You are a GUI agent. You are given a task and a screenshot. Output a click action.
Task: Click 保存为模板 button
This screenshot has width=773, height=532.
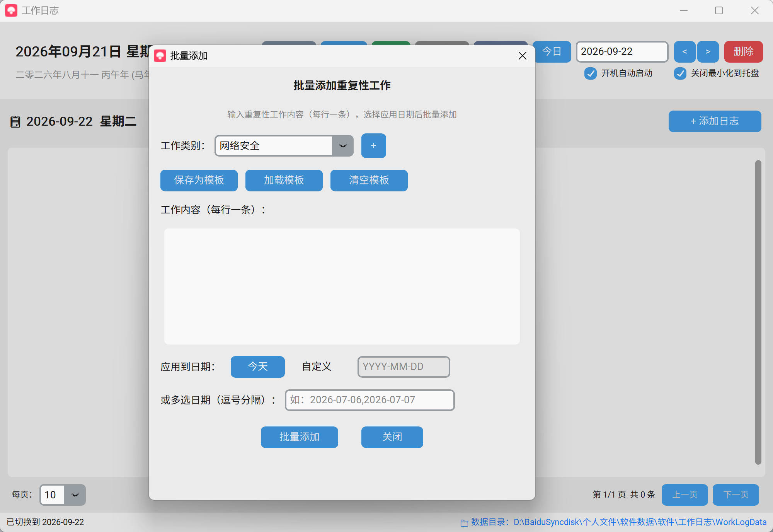point(199,180)
